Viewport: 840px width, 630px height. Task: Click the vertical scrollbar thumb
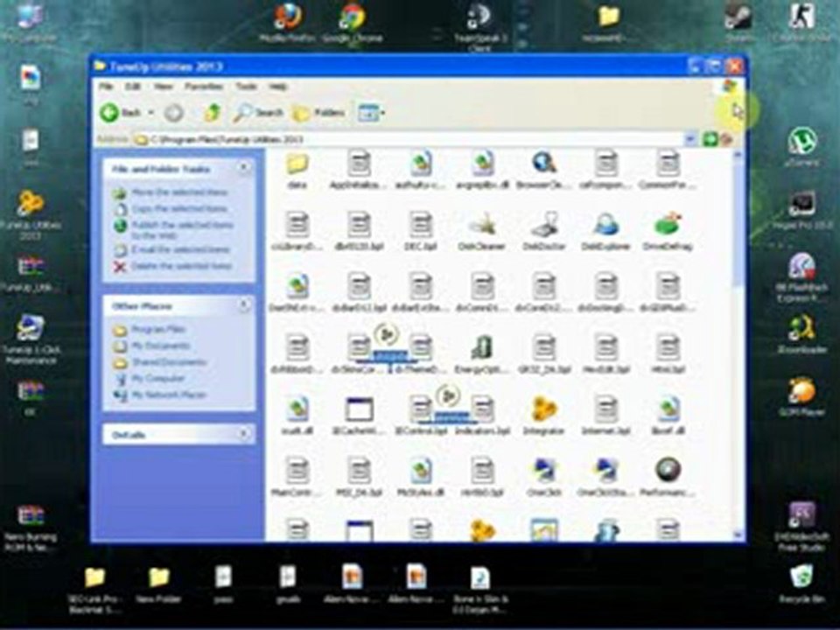pyautogui.click(x=738, y=224)
